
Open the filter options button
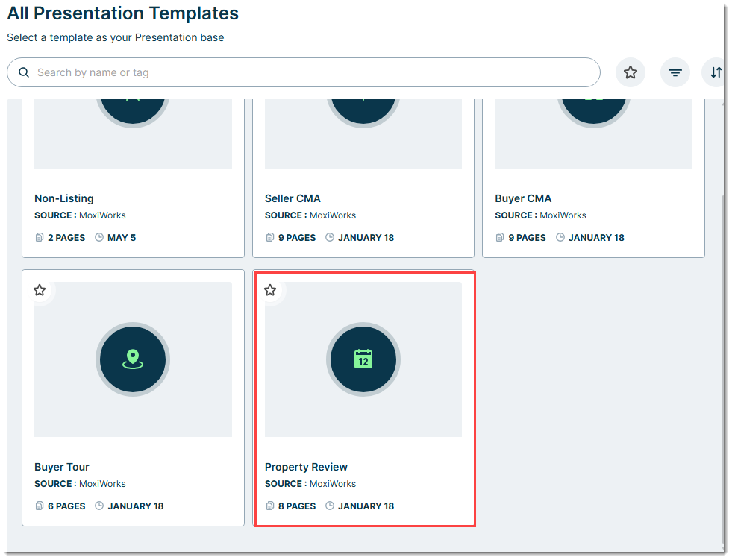675,72
